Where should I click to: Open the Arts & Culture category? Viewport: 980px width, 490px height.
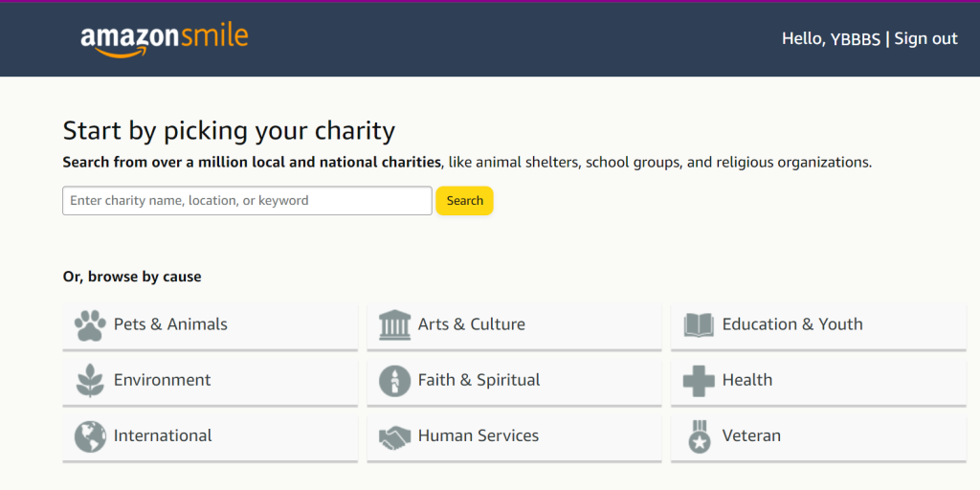[471, 324]
